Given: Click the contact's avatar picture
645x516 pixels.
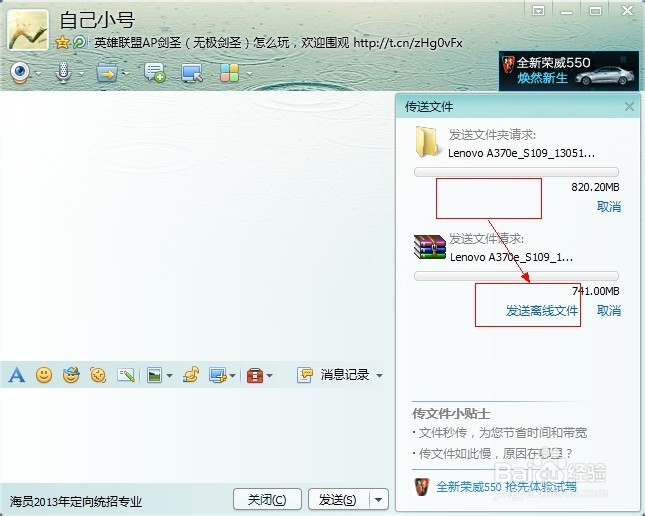Looking at the screenshot, I should click(x=28, y=30).
